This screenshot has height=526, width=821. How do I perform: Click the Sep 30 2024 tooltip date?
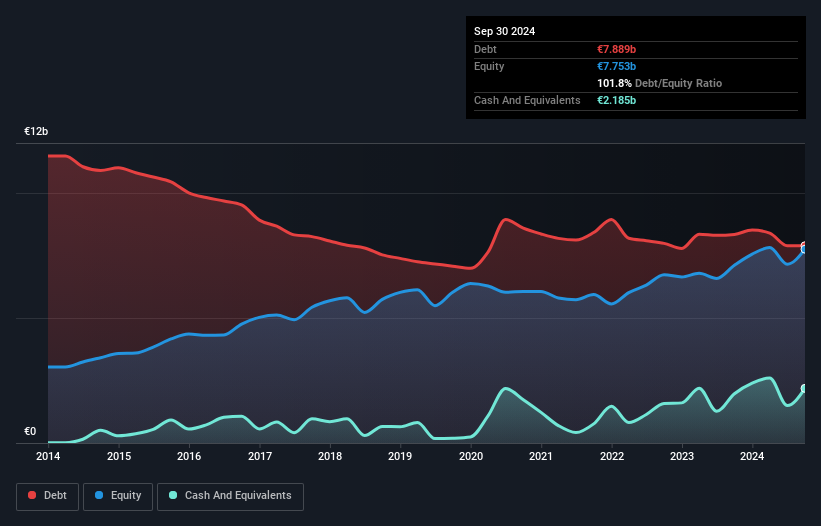504,31
